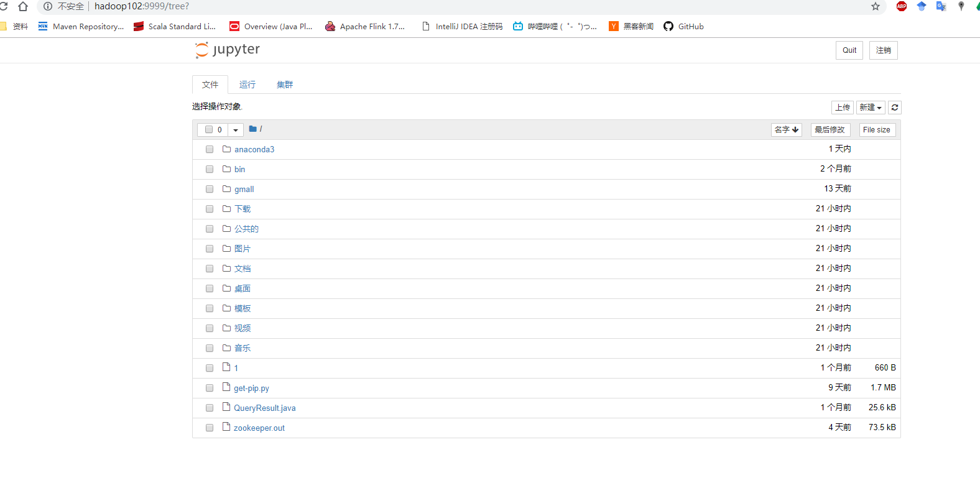Click the anaconda3 folder icon
The height and width of the screenshot is (483, 980).
(x=227, y=149)
